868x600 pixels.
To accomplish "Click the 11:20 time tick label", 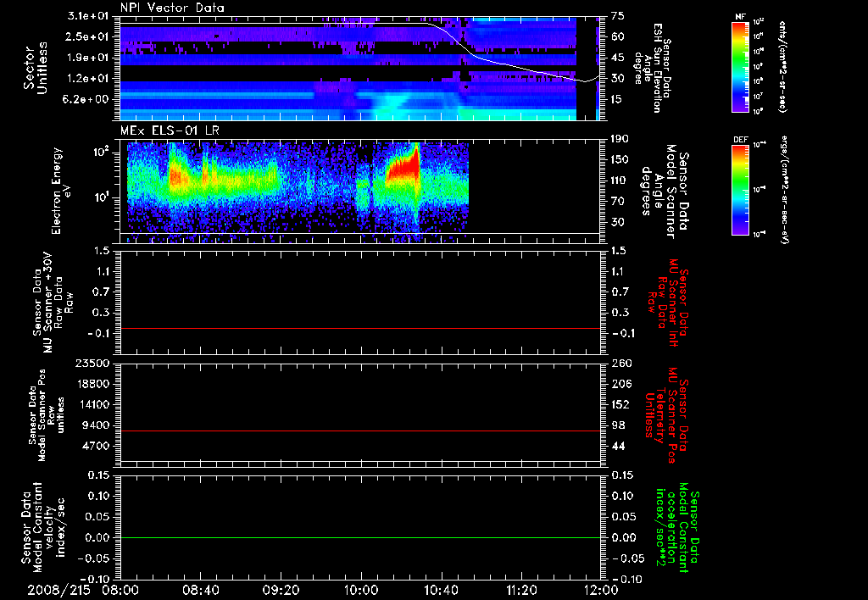I will click(x=521, y=590).
